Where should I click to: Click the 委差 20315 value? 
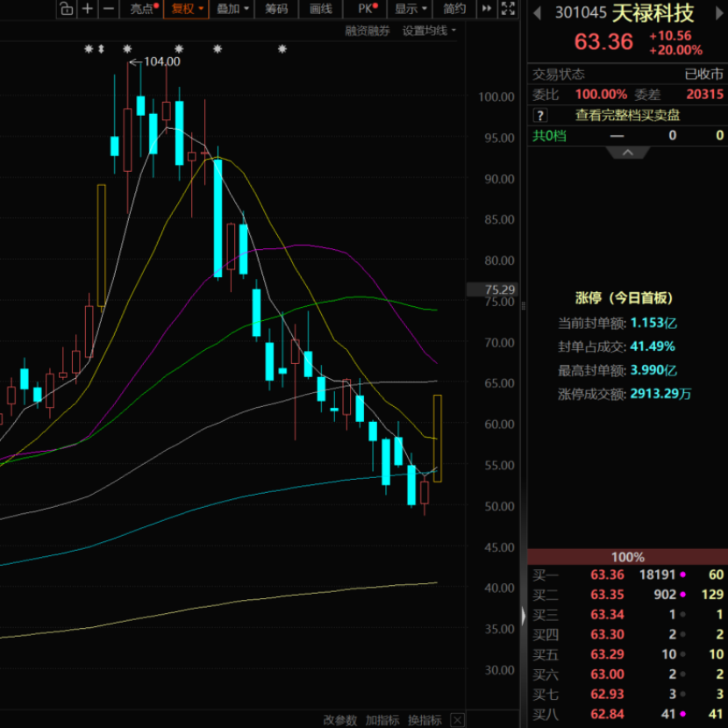point(705,94)
